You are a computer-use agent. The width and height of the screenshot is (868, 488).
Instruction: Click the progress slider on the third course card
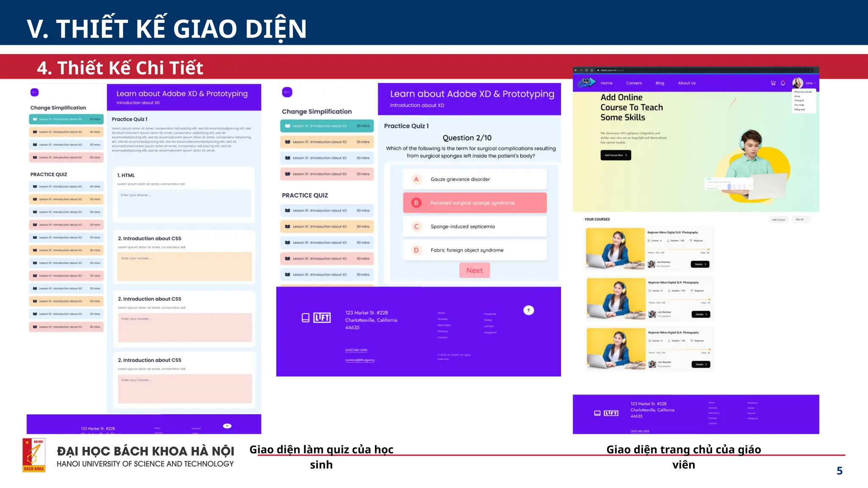[x=679, y=349]
